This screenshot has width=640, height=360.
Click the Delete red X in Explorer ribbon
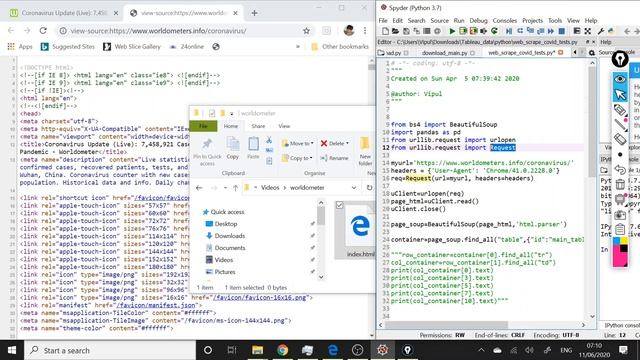(324, 143)
